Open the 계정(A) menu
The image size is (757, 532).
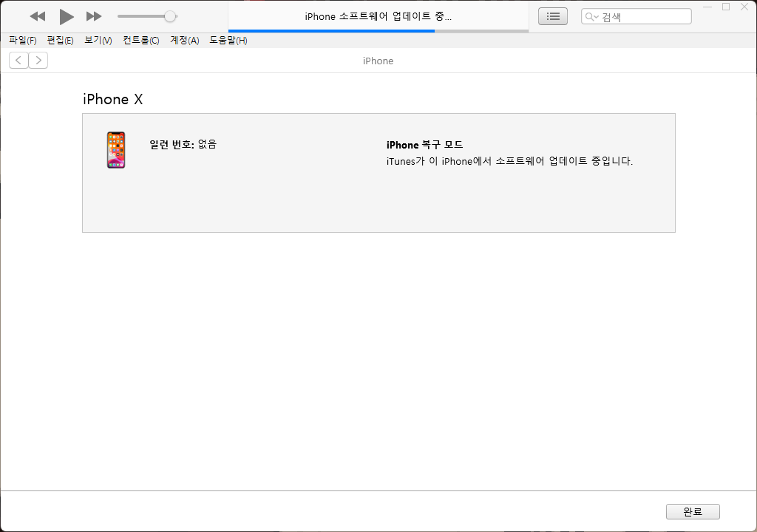pyautogui.click(x=184, y=41)
